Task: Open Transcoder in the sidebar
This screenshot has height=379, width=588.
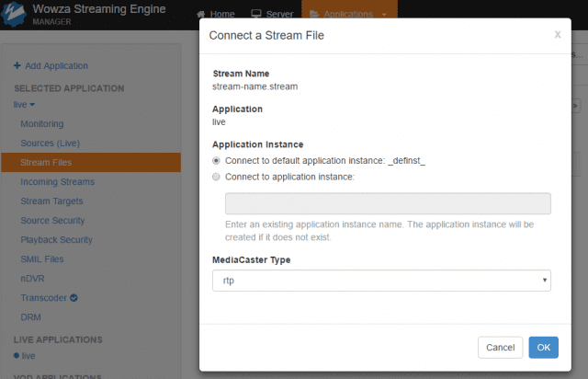Action: click(43, 298)
